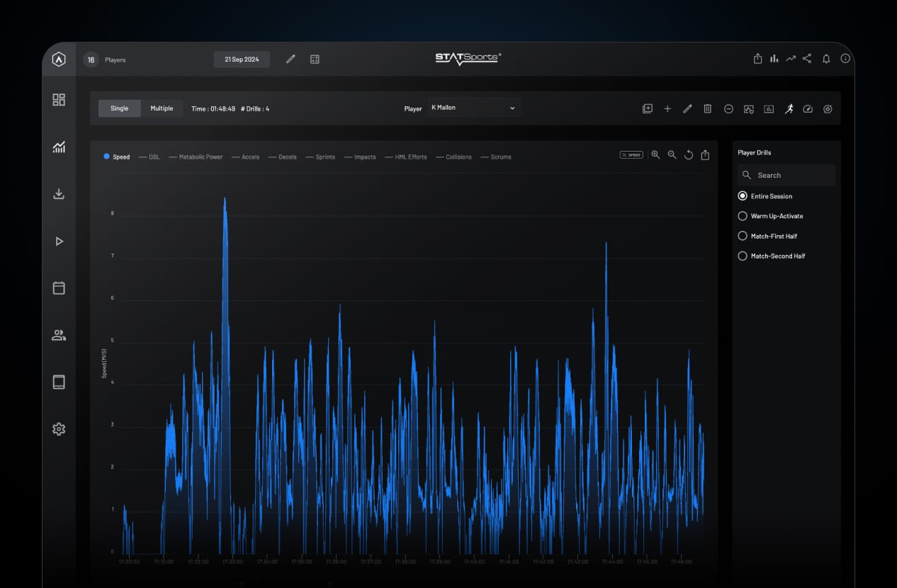Switch to the Multiple tab
Viewport: 897px width, 588px height.
(x=162, y=108)
